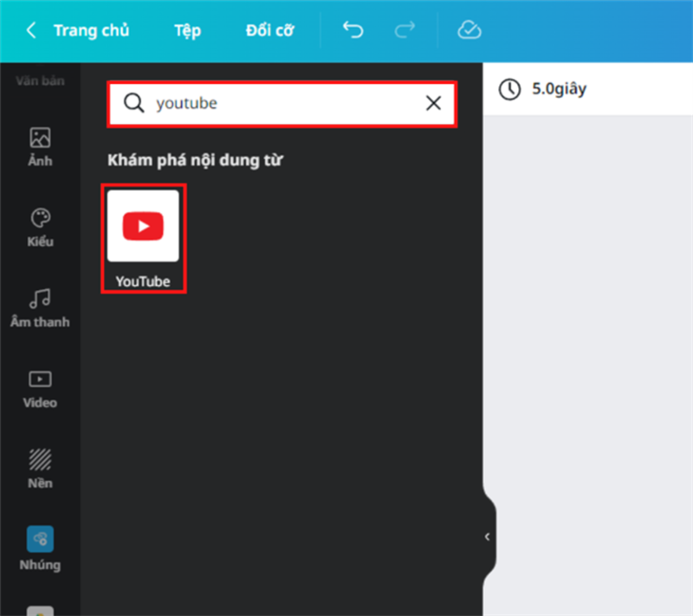Open the Kiểu styles sidebar tab

pos(40,228)
